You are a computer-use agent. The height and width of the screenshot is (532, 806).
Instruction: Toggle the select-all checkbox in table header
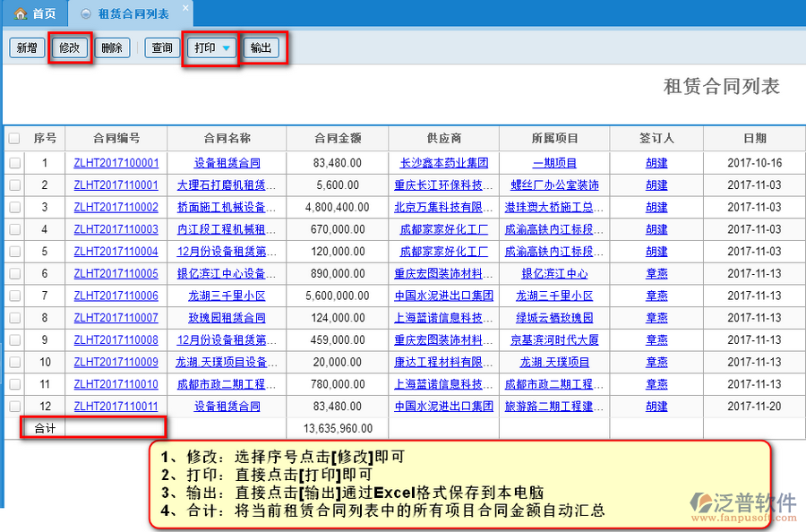14,139
